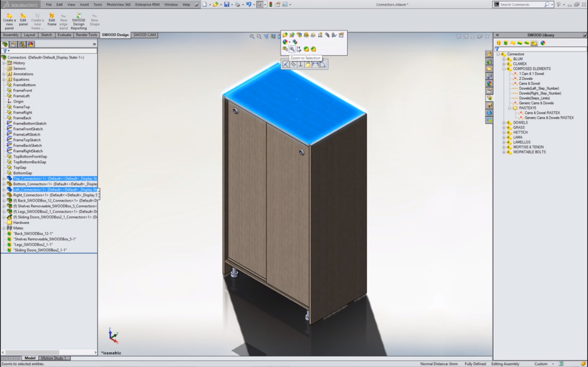Switch to the Motion Study 1 tab
This screenshot has width=588, height=367.
click(x=53, y=358)
